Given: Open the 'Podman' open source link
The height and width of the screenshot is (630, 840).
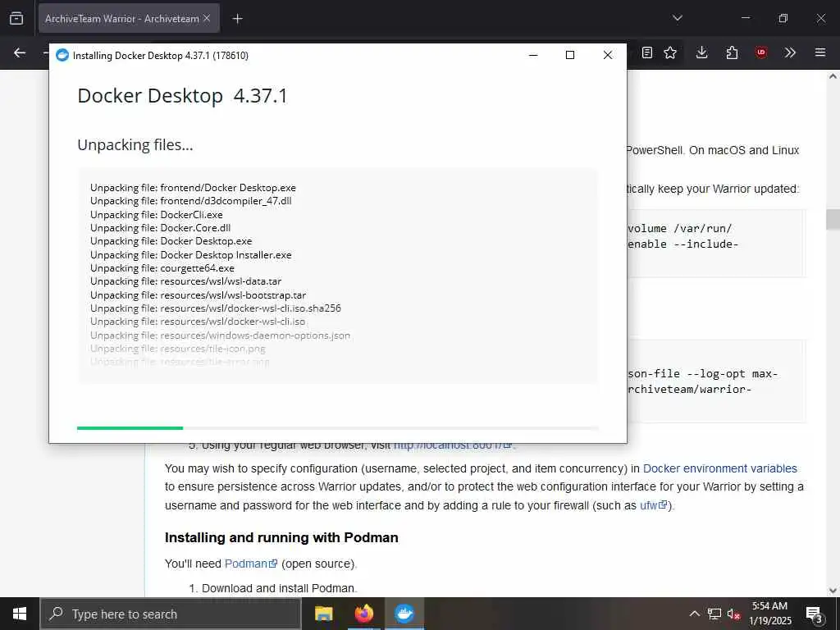Looking at the screenshot, I should pyautogui.click(x=251, y=564).
